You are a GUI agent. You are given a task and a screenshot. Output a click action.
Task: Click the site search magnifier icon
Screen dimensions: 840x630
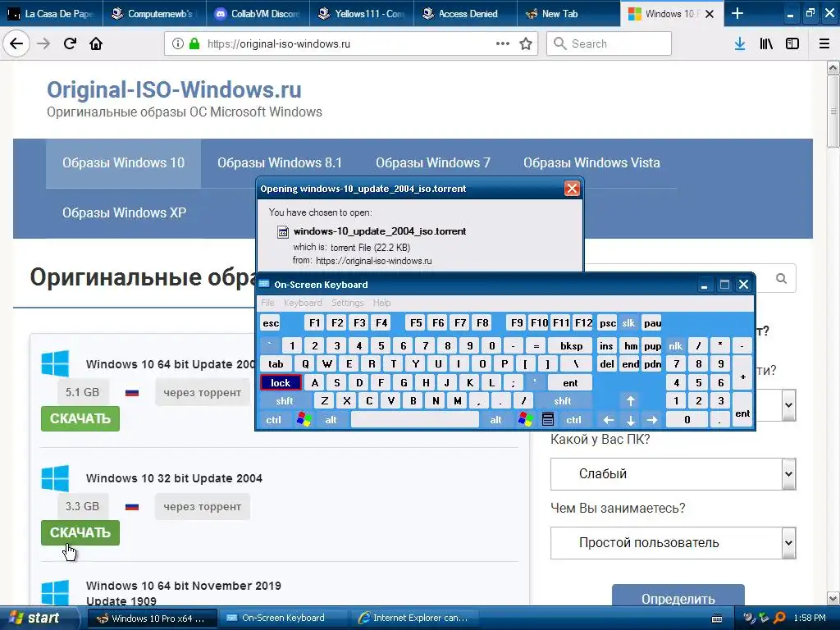[x=781, y=279]
